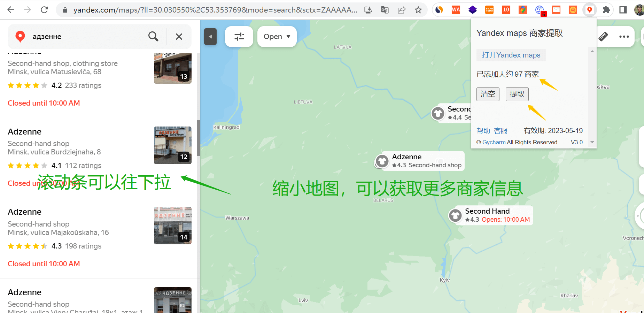Image resolution: width=644 pixels, height=313 pixels.
Task: Click 'Minsk, vulica Matusieviča, 68' address
Action: [55, 72]
